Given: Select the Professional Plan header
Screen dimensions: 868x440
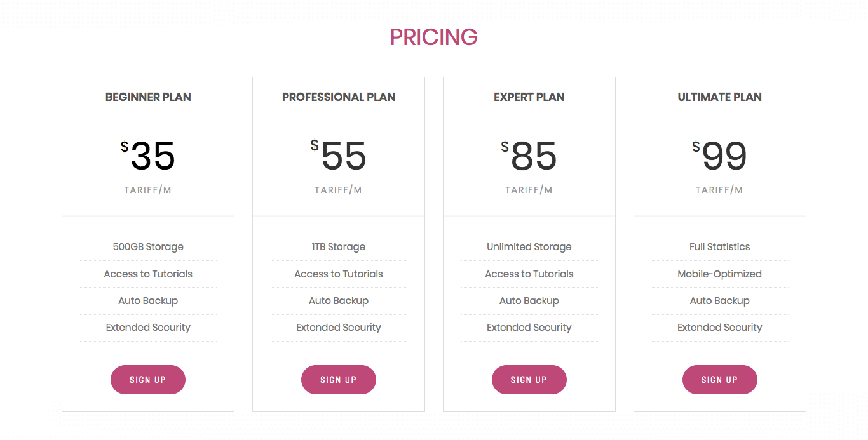Looking at the screenshot, I should point(339,97).
